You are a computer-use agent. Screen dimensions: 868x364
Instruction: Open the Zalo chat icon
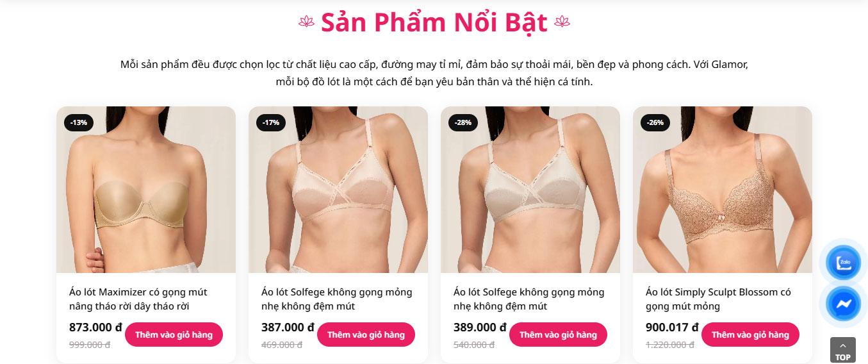click(843, 263)
